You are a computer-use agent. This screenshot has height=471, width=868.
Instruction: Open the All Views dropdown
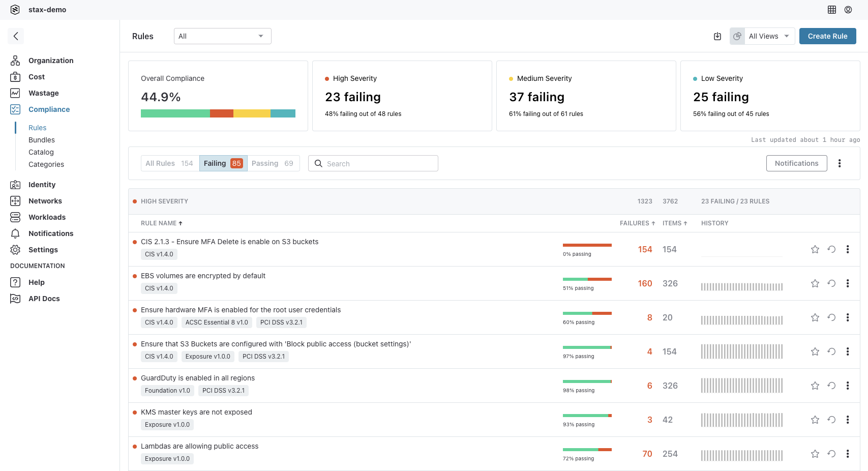[x=769, y=36]
